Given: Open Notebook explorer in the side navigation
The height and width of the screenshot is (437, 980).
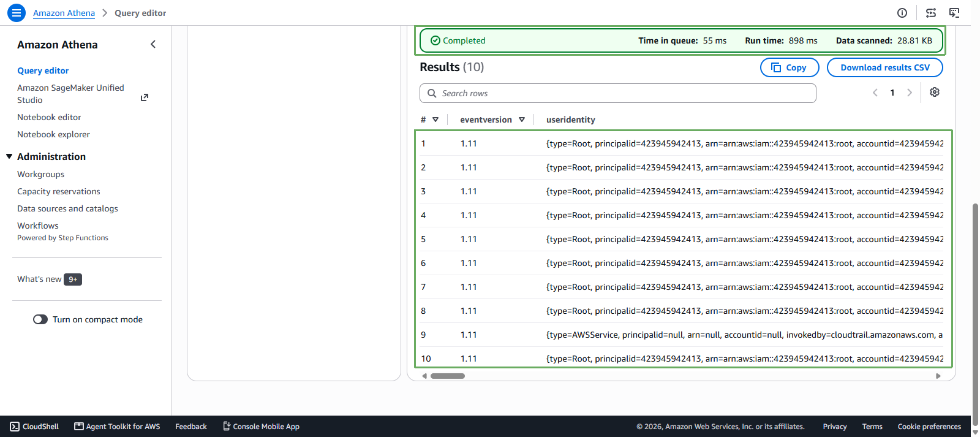Looking at the screenshot, I should point(53,134).
